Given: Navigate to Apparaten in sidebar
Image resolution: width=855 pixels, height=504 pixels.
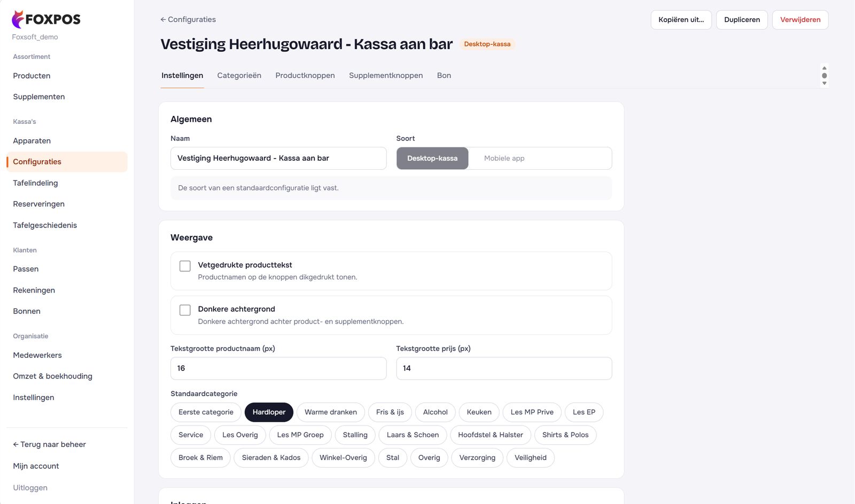Looking at the screenshot, I should tap(67, 141).
